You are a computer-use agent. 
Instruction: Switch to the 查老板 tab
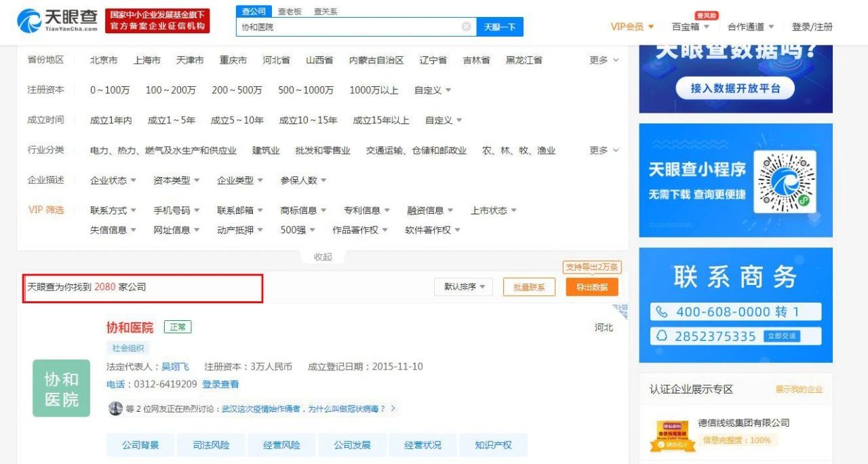point(290,12)
